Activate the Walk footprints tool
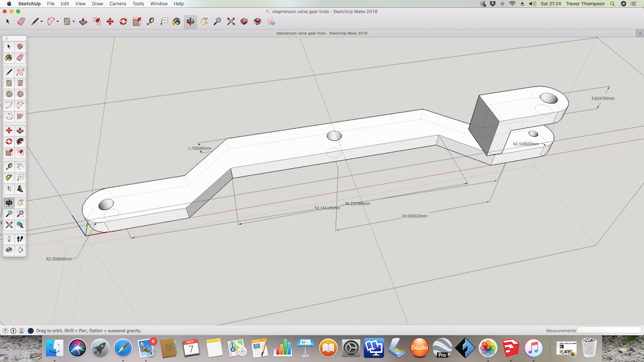 tap(20, 239)
